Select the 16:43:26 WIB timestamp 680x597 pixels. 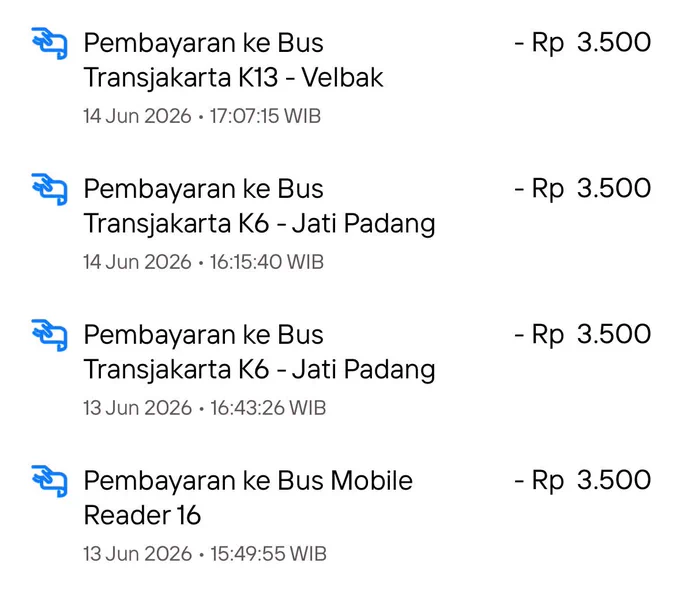click(268, 408)
